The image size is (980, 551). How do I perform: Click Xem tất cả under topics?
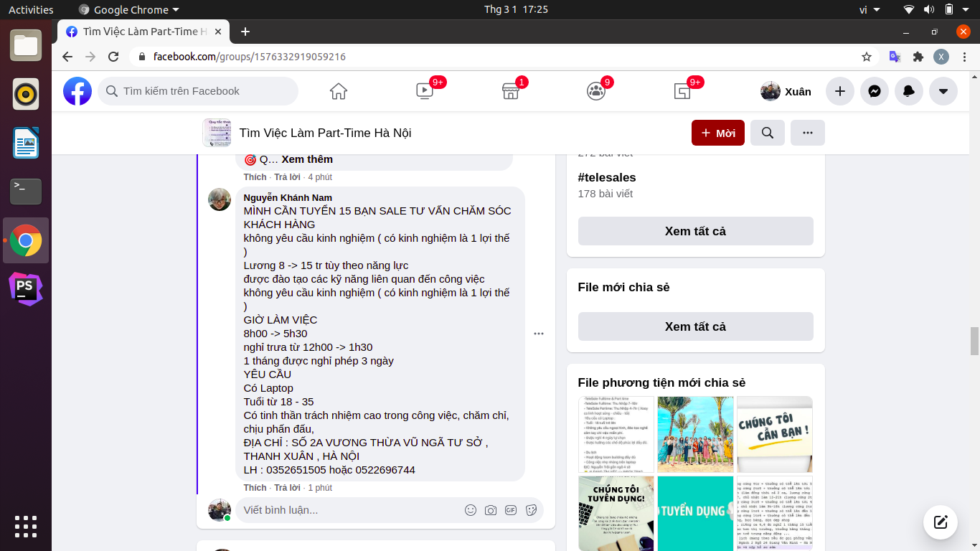click(x=696, y=231)
